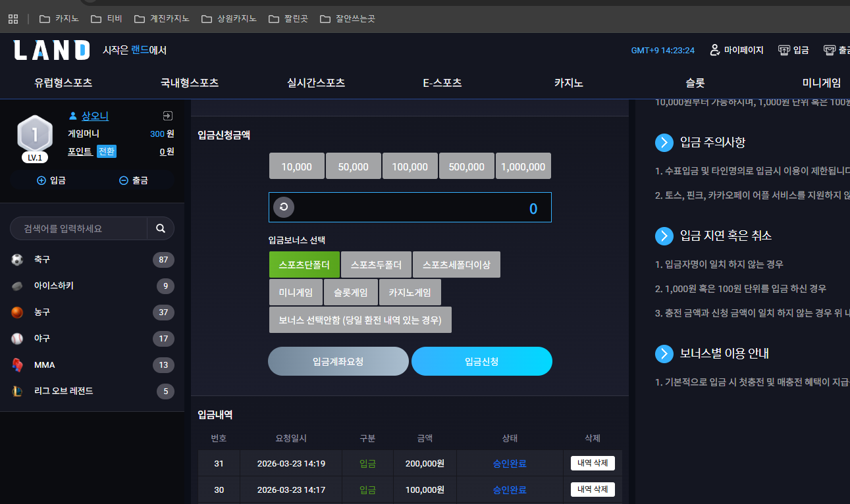The width and height of the screenshot is (850, 504).
Task: Click the 마이페이지 user icon
Action: (714, 50)
